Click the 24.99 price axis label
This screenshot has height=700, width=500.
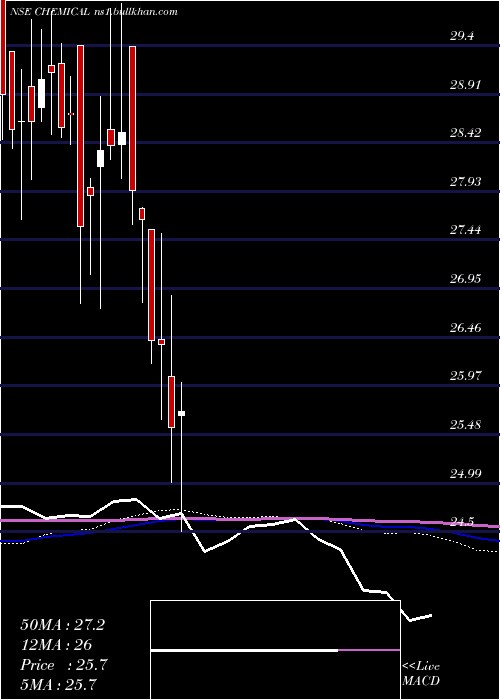click(x=465, y=473)
